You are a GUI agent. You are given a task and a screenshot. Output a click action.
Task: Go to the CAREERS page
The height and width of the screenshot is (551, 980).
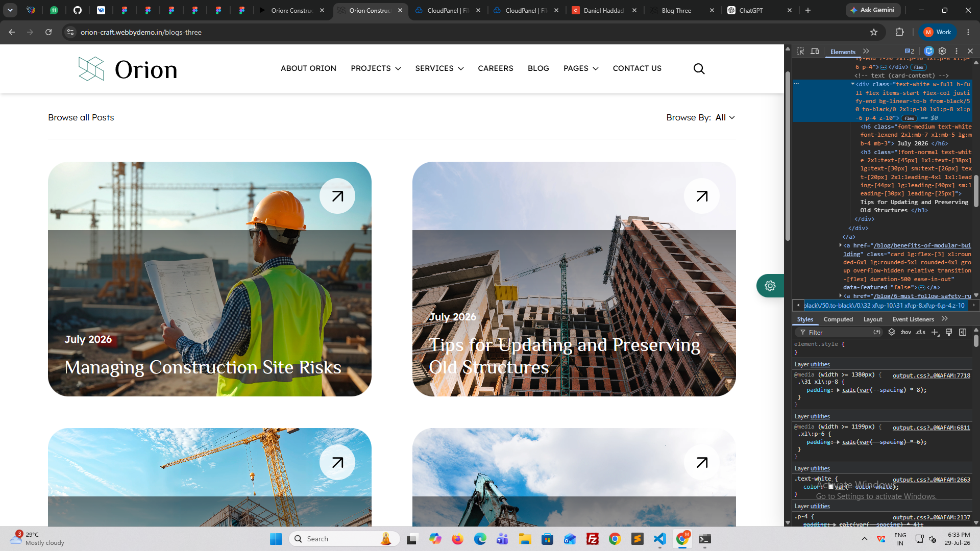tap(496, 68)
